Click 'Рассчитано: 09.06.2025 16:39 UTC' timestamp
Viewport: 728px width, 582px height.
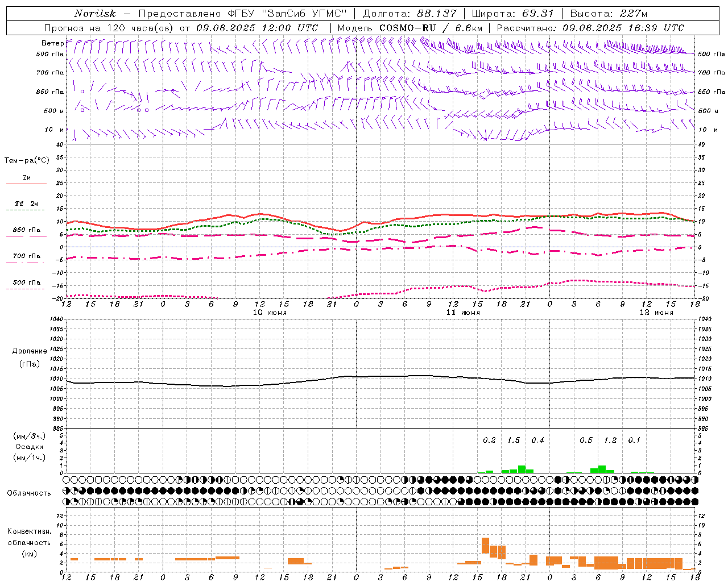tap(590, 28)
